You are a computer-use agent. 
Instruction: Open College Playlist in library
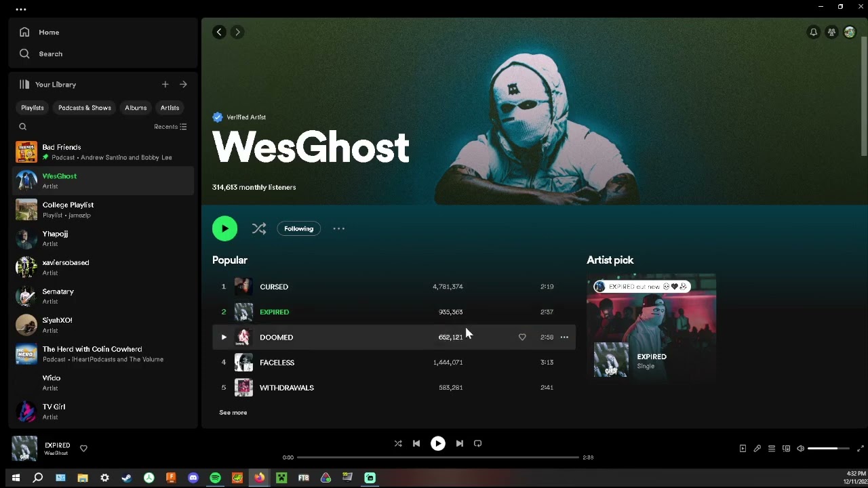pos(103,209)
